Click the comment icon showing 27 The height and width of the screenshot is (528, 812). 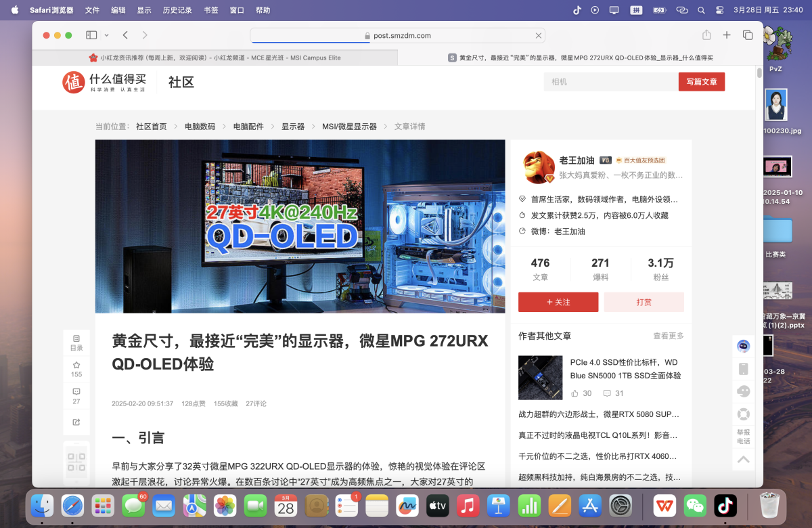point(76,395)
